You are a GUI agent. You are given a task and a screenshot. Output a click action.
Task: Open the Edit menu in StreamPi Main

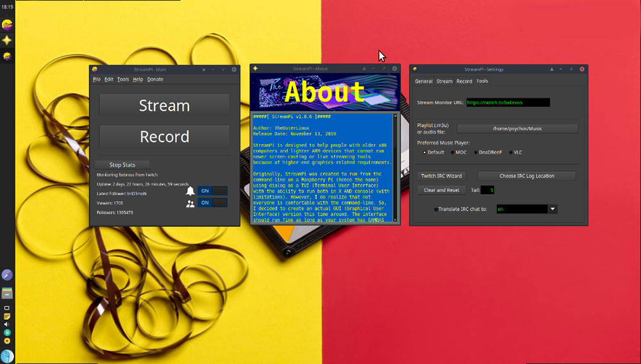click(x=109, y=79)
